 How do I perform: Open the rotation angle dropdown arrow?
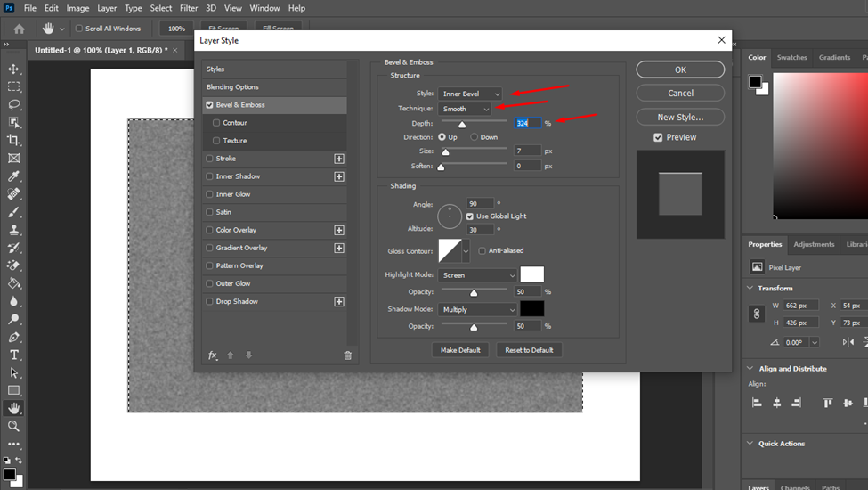pos(815,343)
